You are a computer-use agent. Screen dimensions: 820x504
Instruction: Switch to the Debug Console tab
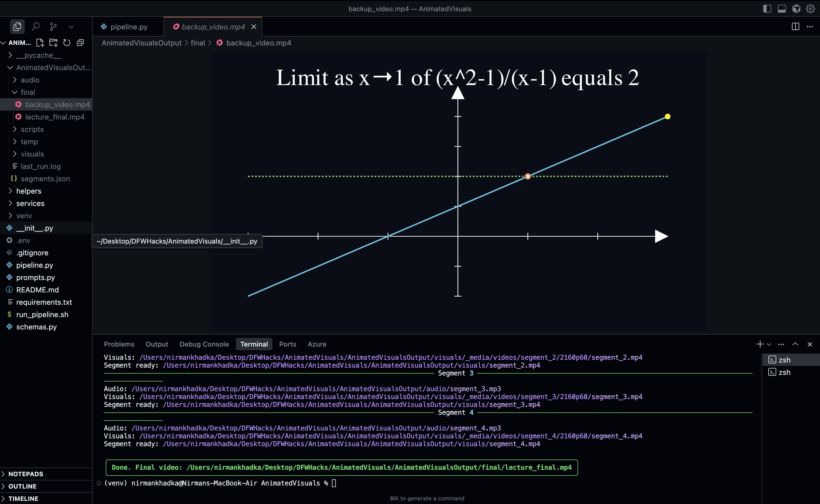(x=204, y=344)
